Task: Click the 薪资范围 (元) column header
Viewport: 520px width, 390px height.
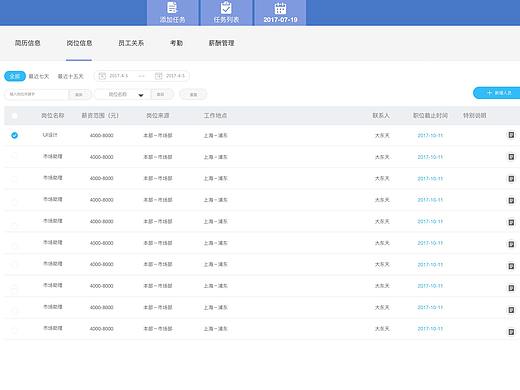Action: 100,116
